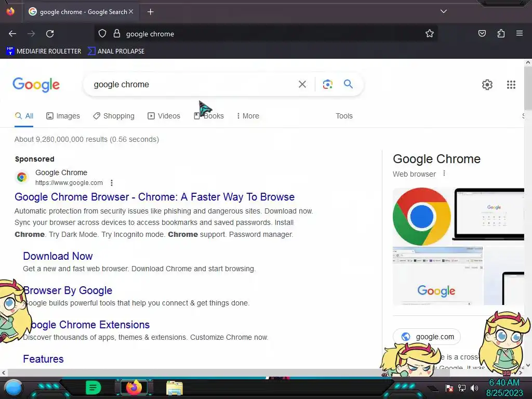
Task: Switch to the Shopping tab
Action: 114,116
